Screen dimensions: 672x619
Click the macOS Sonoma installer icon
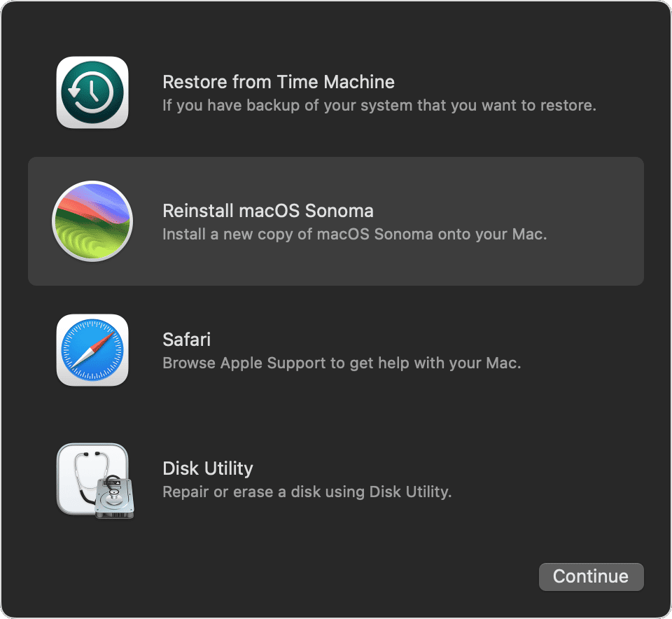pos(92,221)
